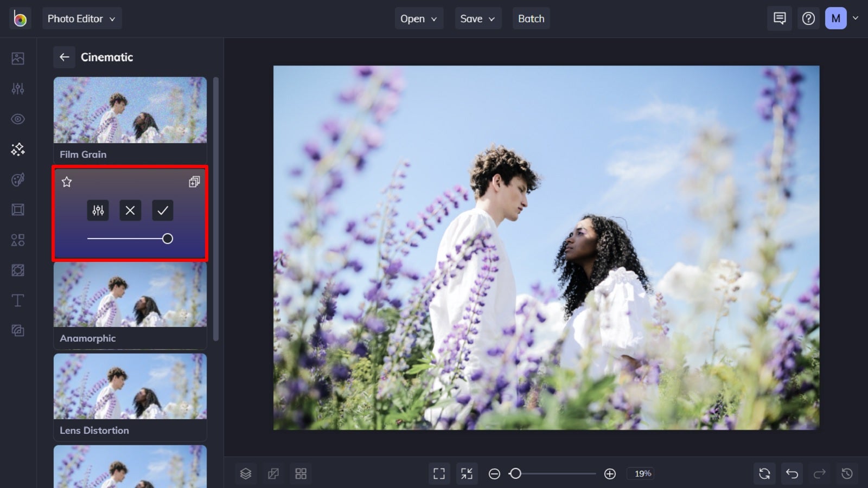Open the effect settings sliders on Film Grain
This screenshot has height=488, width=868.
(98, 210)
